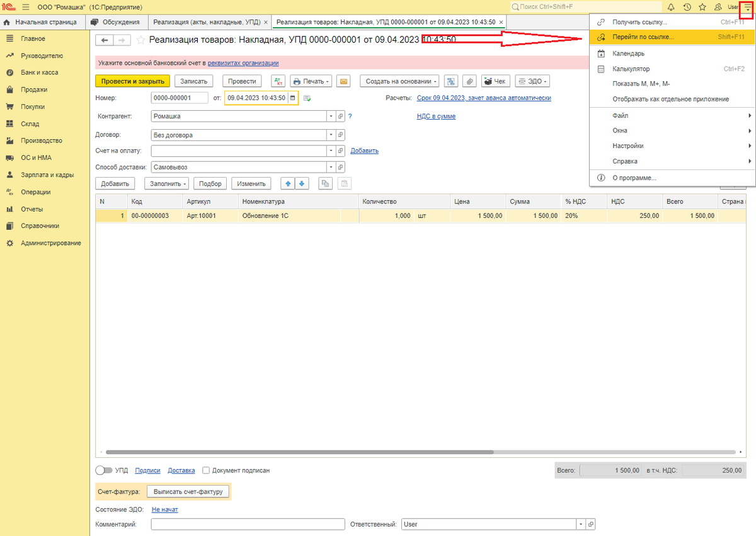The image size is (756, 536).
Task: Open the НДС в сумме link
Action: tap(436, 117)
